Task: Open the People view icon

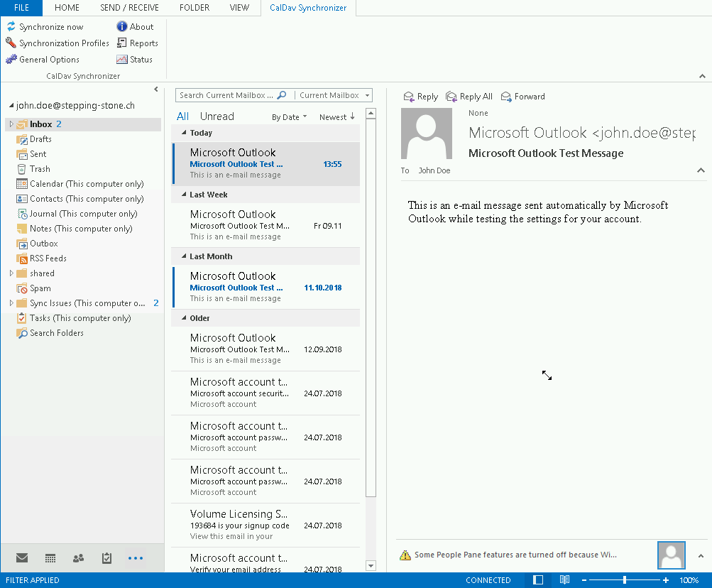Action: (78, 559)
